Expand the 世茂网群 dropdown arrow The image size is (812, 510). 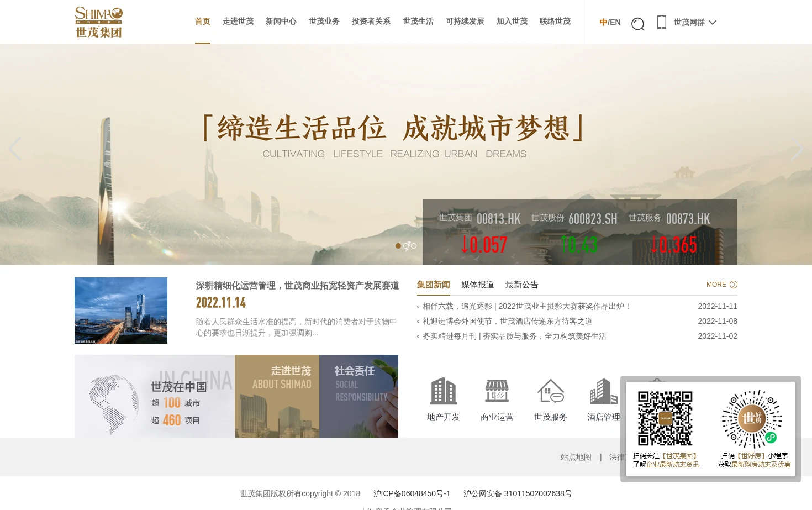[713, 23]
